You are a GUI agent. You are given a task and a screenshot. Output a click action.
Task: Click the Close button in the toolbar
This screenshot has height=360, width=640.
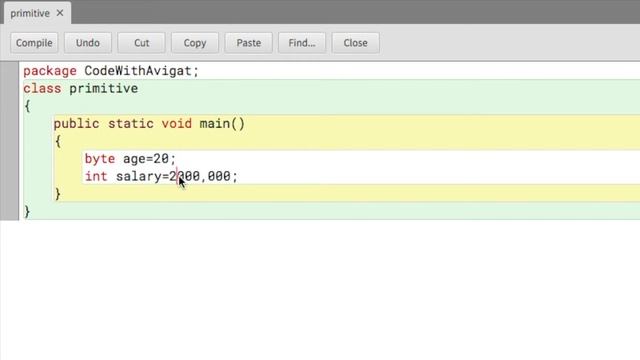tap(356, 43)
